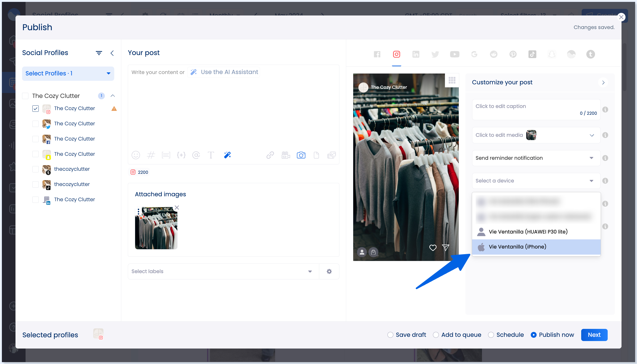637x364 pixels.
Task: Filter social profiles list
Action: 99,53
